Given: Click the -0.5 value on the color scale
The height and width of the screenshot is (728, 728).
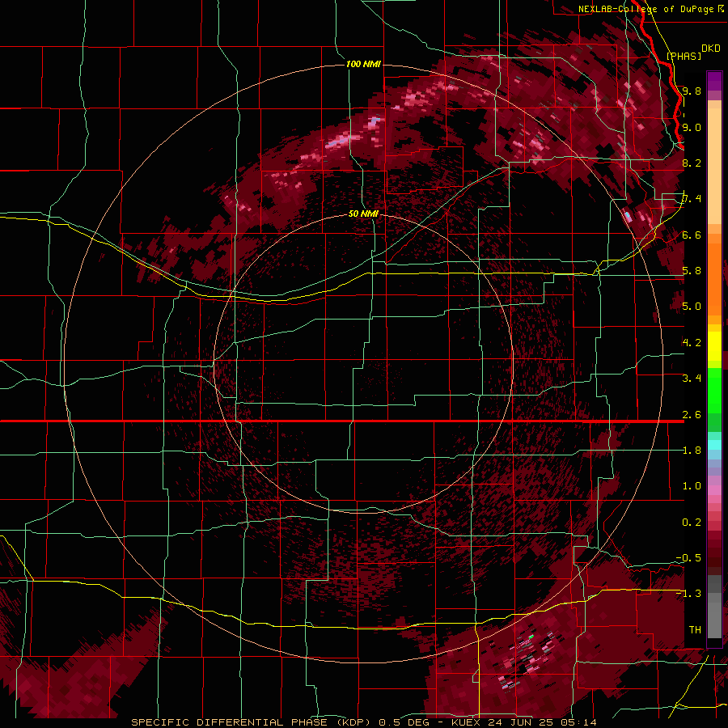Looking at the screenshot, I should tap(688, 558).
